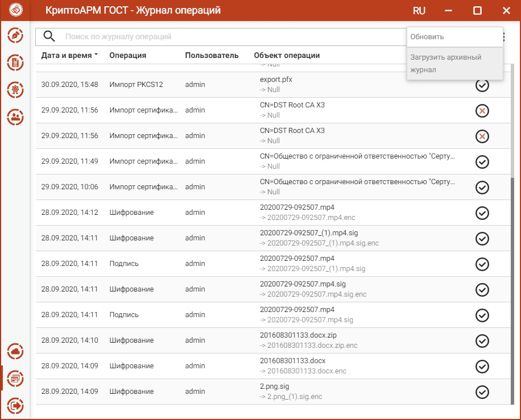The height and width of the screenshot is (420, 521).
Task: Click success status icon at 28.09.2020, 14:12 row
Action: click(482, 213)
